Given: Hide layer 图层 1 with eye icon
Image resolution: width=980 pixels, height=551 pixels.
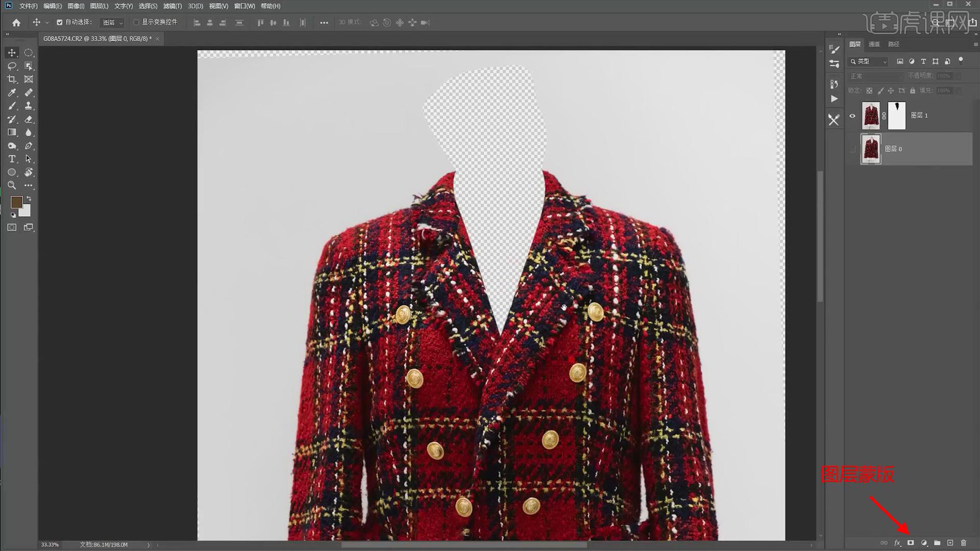Looking at the screenshot, I should (x=852, y=116).
